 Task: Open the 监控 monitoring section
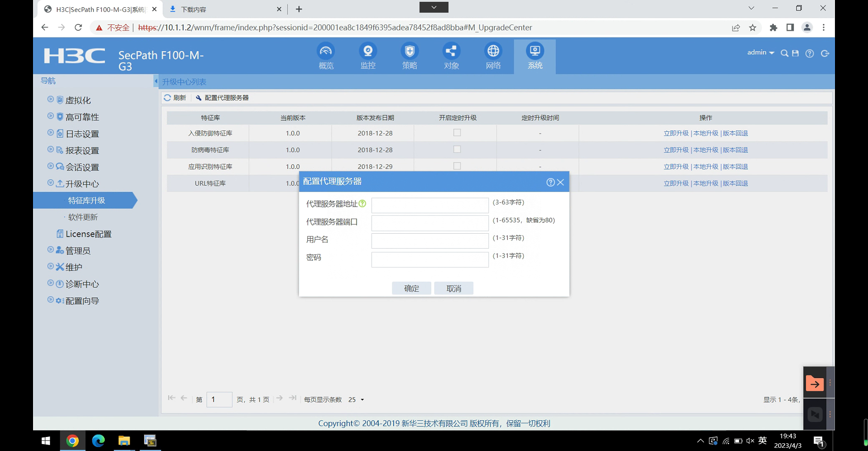[x=368, y=56]
